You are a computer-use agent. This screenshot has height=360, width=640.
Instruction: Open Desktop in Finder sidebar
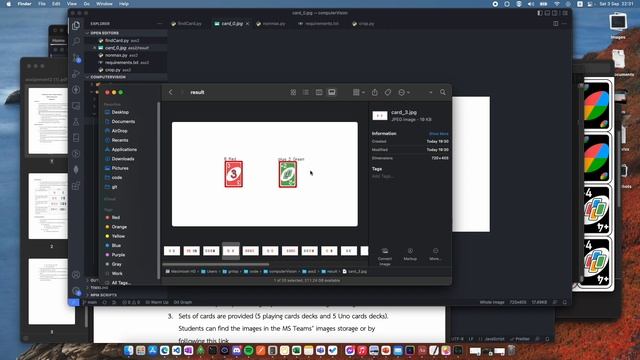[x=120, y=112]
